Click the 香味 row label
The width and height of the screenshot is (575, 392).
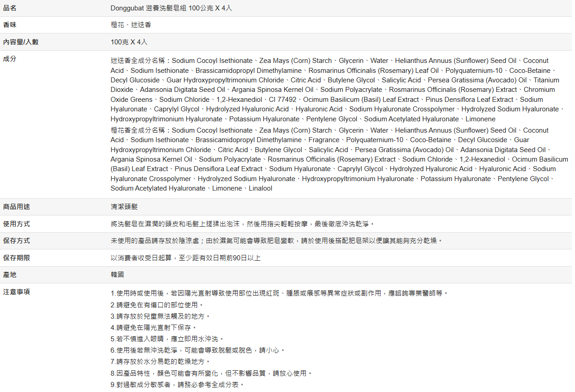point(10,25)
